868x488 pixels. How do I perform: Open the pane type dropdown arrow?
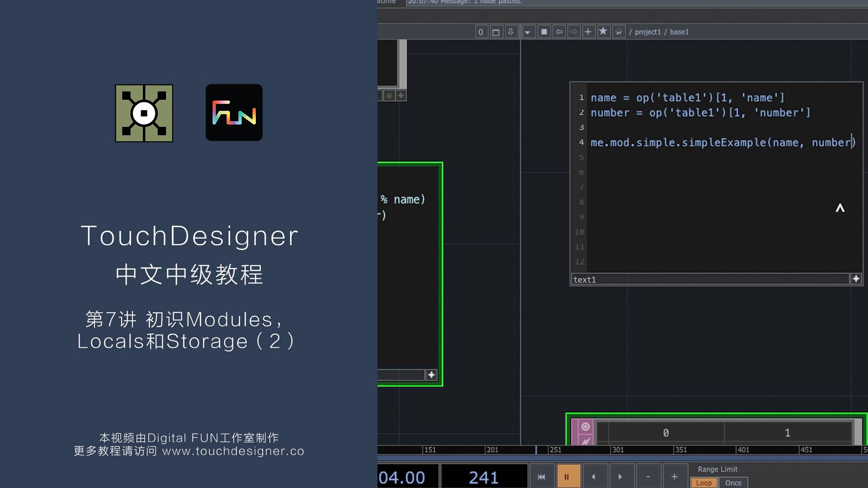528,32
